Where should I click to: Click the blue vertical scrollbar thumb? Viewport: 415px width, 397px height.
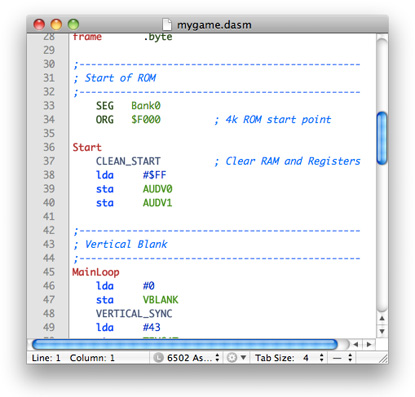click(382, 138)
